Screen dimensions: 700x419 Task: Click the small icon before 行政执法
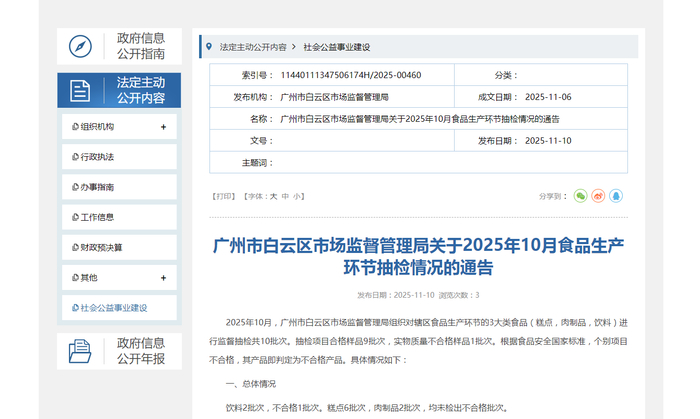[73, 157]
